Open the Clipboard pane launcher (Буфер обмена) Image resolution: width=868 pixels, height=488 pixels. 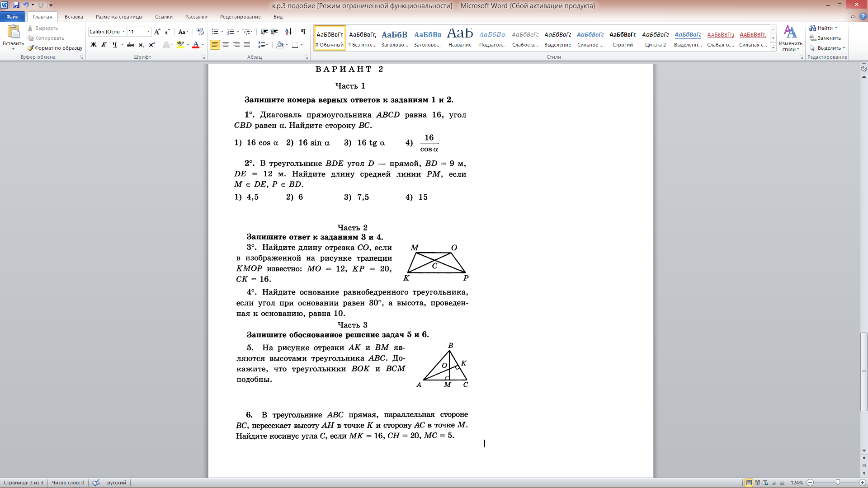tap(81, 57)
